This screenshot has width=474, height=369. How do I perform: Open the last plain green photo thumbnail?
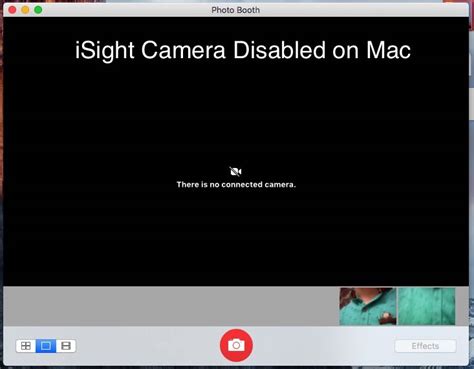pyautogui.click(x=427, y=306)
